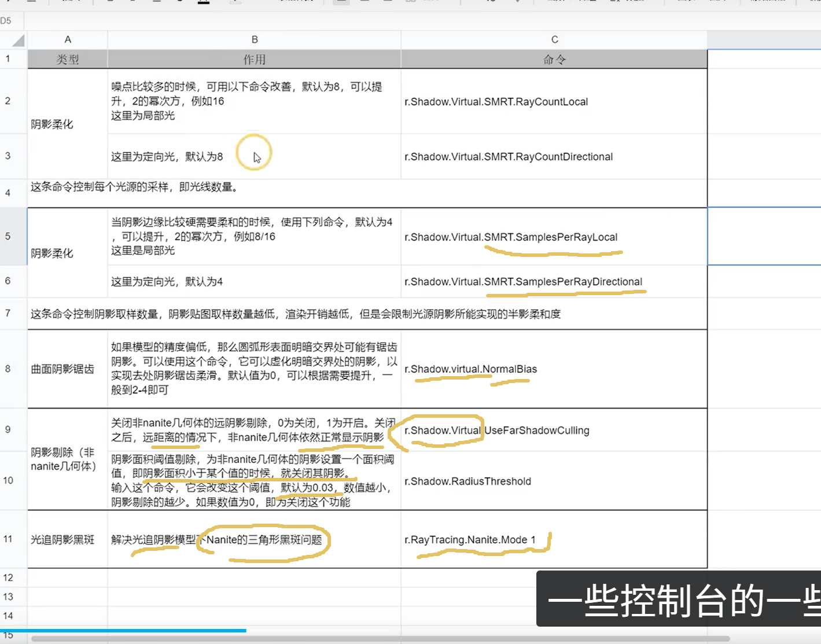Select cell r.Shadow.RadiusThreshold
This screenshot has height=644, width=821.
[554, 480]
